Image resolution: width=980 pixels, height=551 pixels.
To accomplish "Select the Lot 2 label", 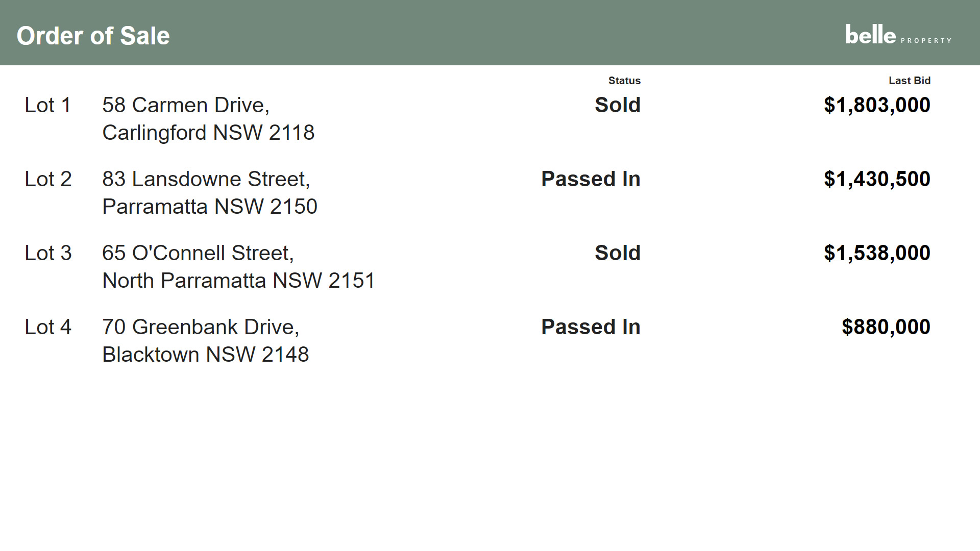I will click(x=48, y=179).
